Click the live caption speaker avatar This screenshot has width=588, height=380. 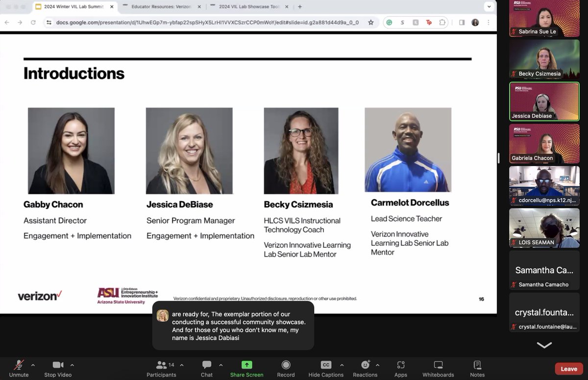[163, 315]
